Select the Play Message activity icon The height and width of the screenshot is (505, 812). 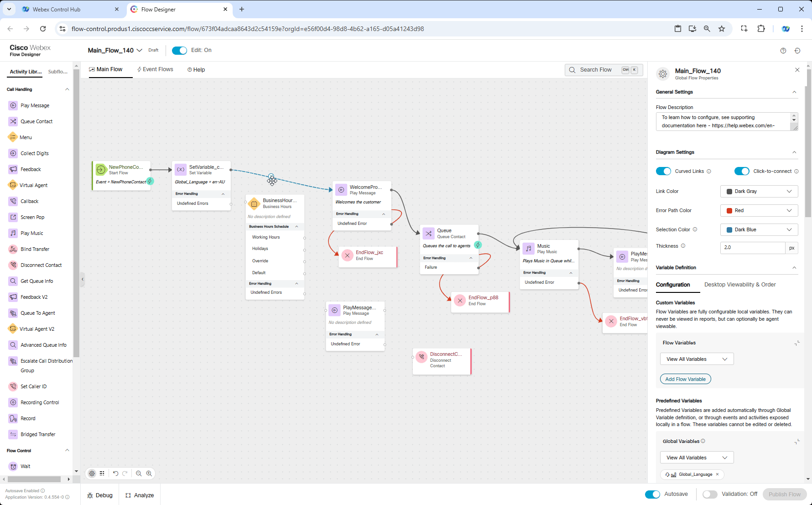(13, 105)
